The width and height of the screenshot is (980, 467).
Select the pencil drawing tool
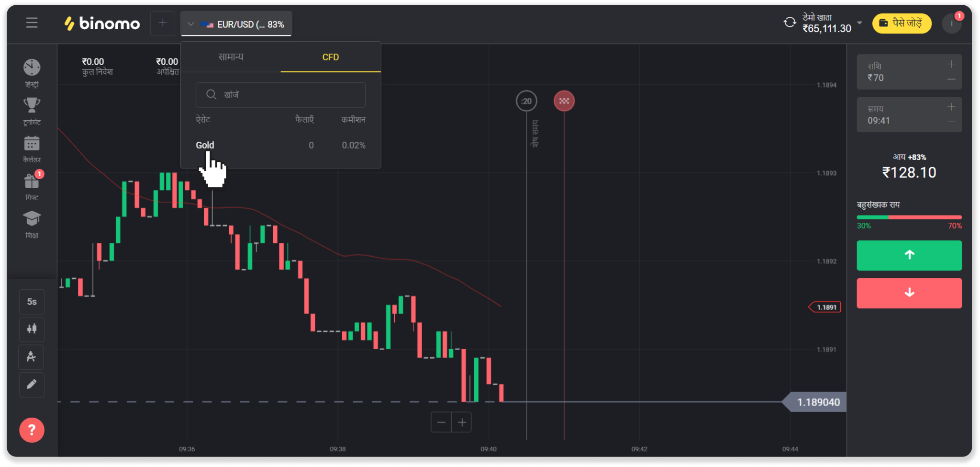pos(32,385)
